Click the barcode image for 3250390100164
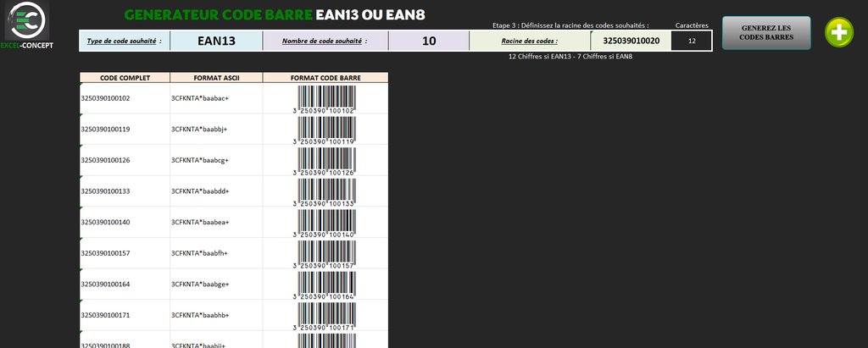868x348 pixels. tap(325, 285)
